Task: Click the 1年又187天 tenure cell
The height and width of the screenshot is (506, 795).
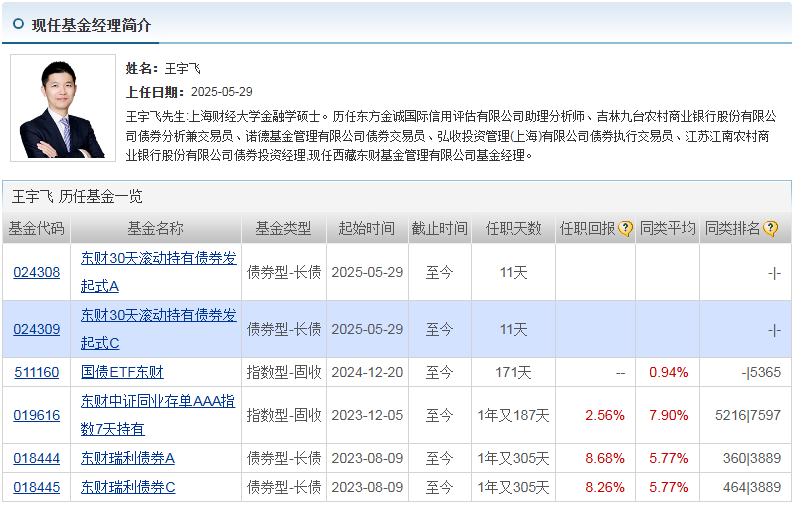Action: coord(513,415)
